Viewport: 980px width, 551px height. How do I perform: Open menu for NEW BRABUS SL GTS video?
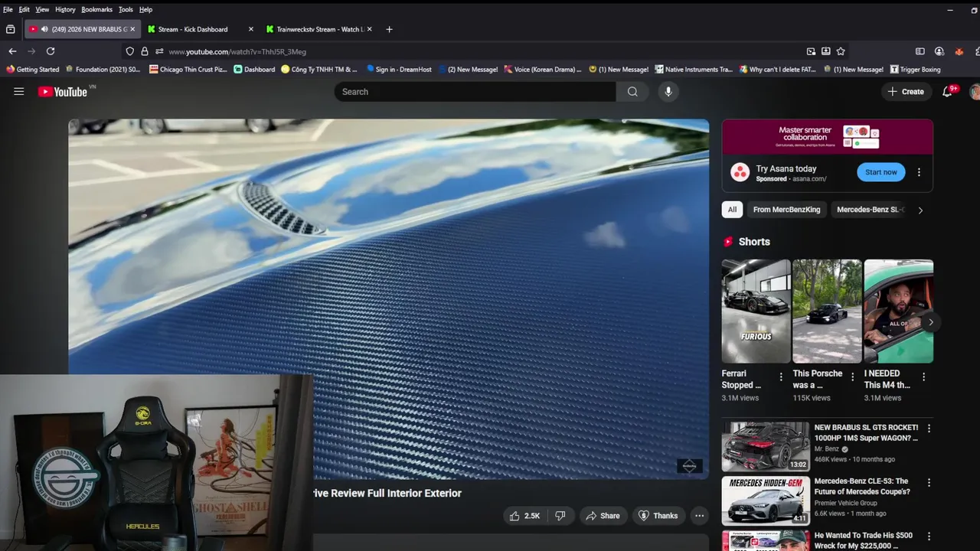coord(929,429)
